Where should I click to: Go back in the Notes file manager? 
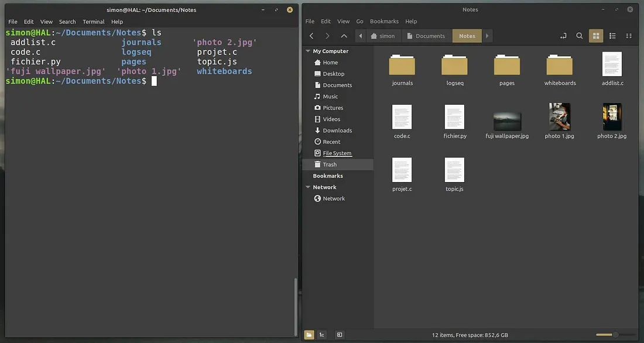pos(311,36)
